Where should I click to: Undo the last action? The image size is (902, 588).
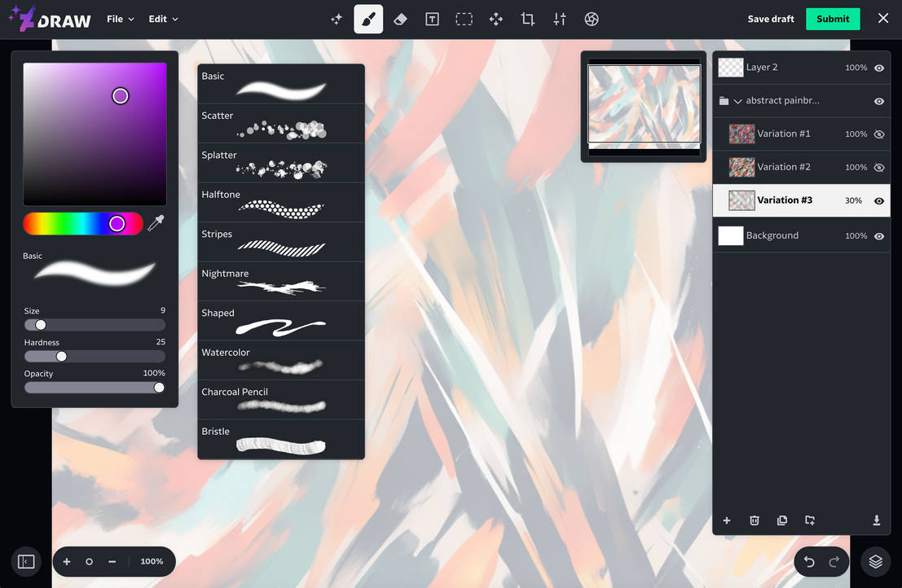809,562
